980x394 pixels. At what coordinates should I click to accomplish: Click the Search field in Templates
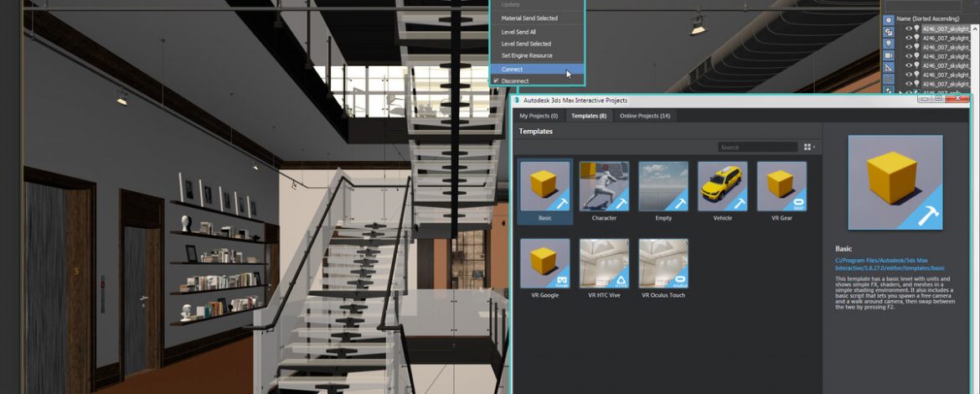[757, 147]
